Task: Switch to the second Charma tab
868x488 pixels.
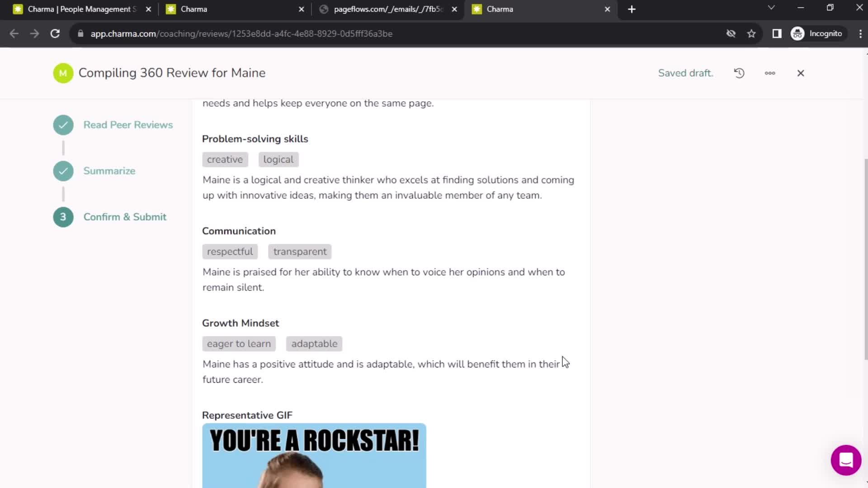Action: [234, 9]
